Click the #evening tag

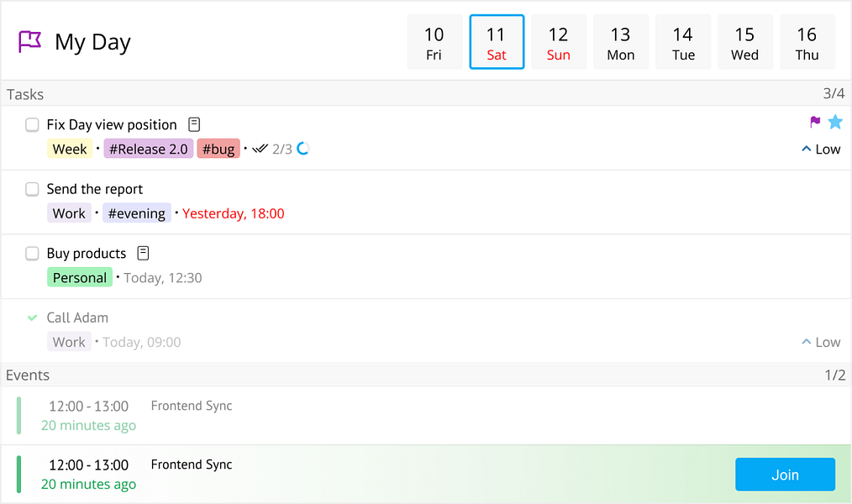tap(137, 213)
